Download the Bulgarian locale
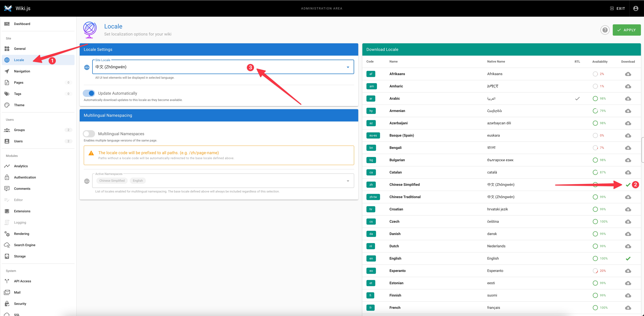 [628, 160]
